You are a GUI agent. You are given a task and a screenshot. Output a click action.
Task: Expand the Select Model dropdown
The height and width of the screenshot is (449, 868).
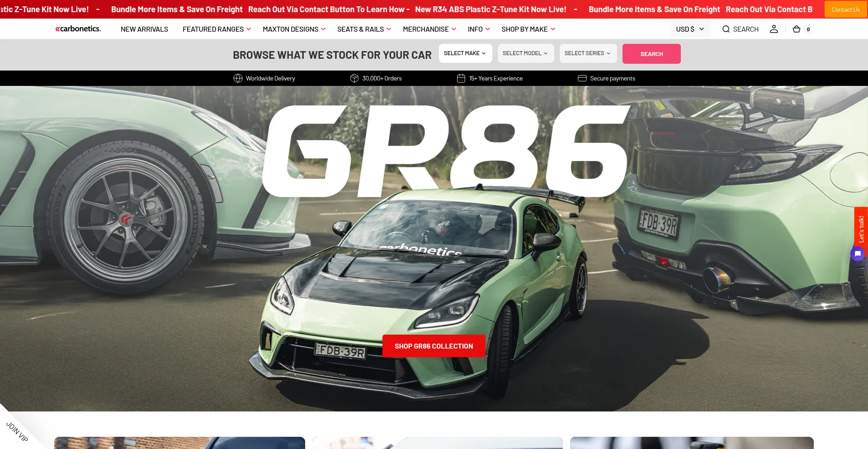[525, 53]
